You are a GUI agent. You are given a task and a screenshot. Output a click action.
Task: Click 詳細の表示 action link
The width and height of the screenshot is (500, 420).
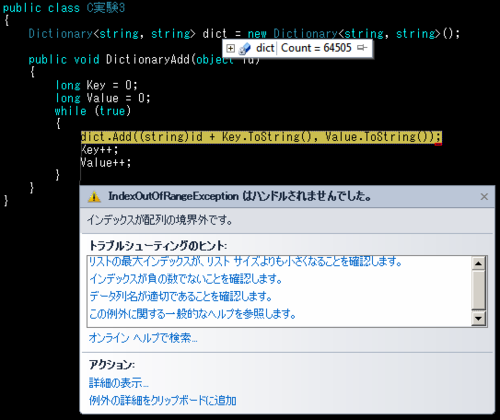click(x=119, y=383)
